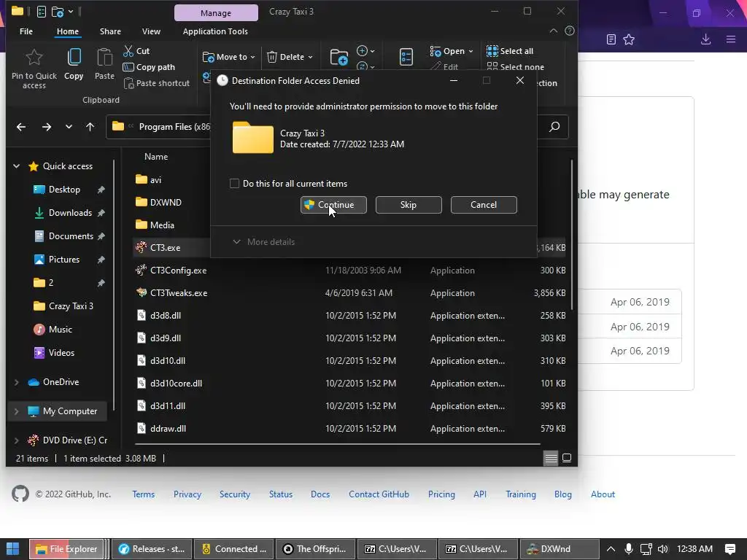Open the browser hamburger menu

point(731,39)
